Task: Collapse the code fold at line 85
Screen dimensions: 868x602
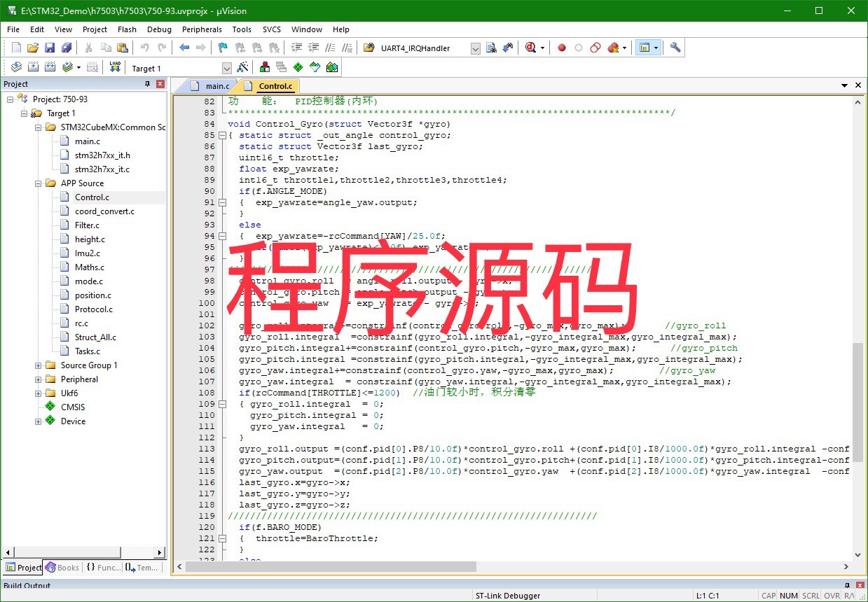Action: [x=223, y=135]
